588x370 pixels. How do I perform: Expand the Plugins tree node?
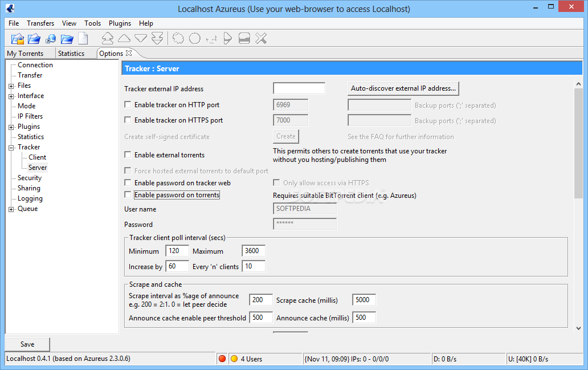coord(11,127)
